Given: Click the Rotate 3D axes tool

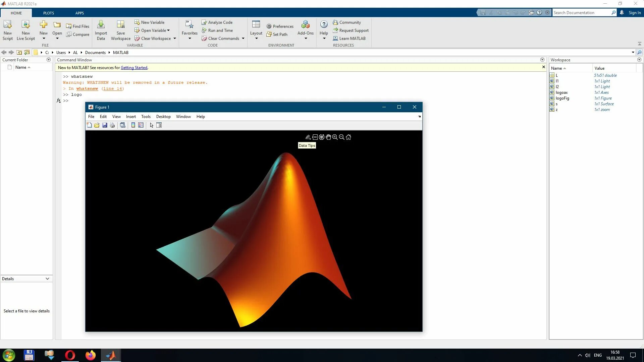Looking at the screenshot, I should [321, 137].
